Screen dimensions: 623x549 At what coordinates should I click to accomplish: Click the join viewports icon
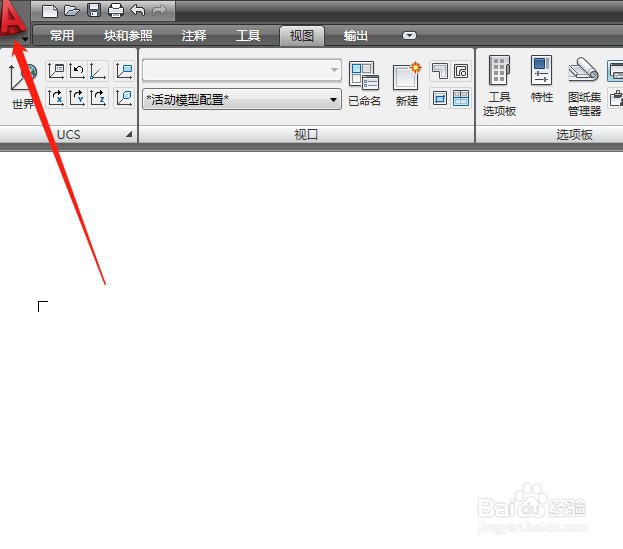[461, 98]
